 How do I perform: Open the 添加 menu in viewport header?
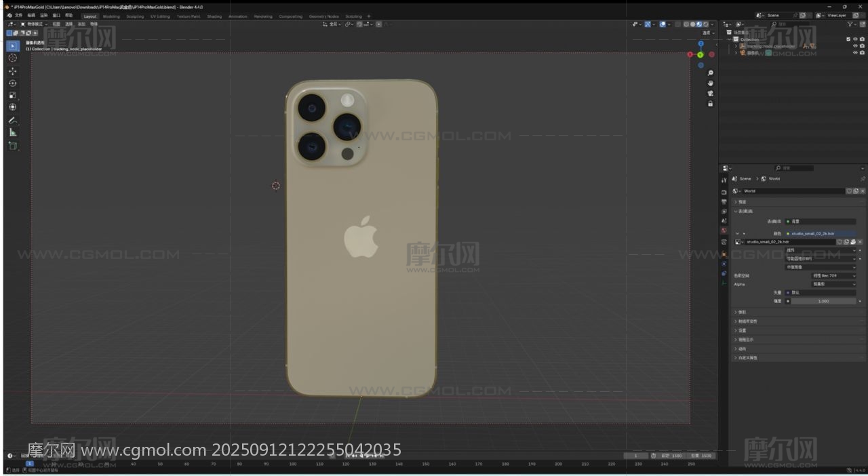click(81, 24)
